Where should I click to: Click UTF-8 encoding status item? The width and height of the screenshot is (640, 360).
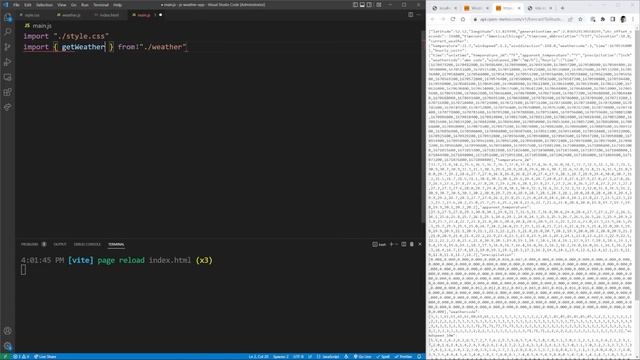coord(298,357)
